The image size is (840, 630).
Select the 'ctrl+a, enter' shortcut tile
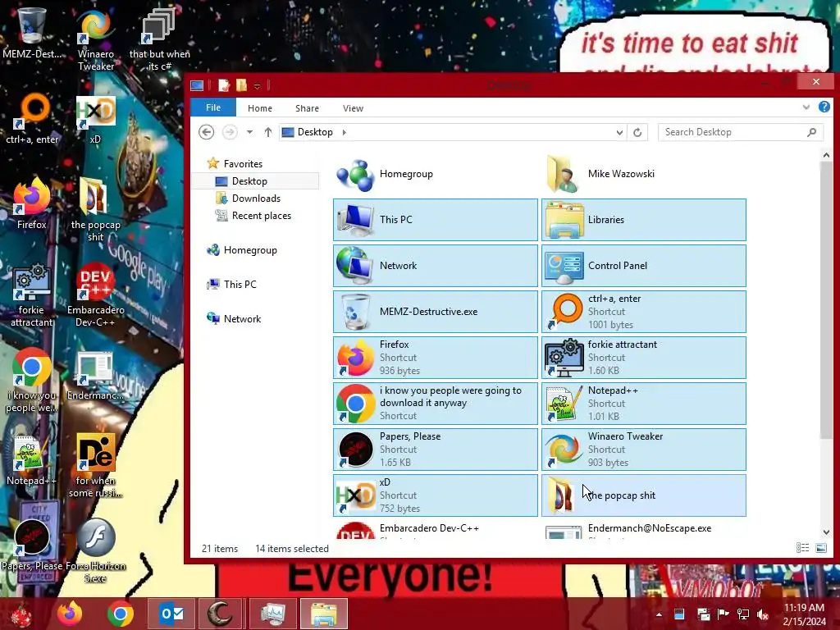(x=643, y=312)
